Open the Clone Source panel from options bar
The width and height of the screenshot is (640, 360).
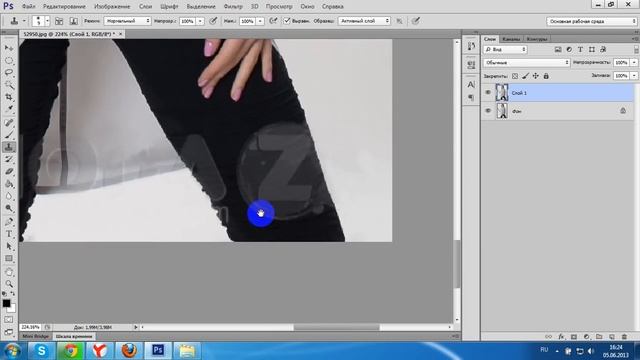[74, 21]
